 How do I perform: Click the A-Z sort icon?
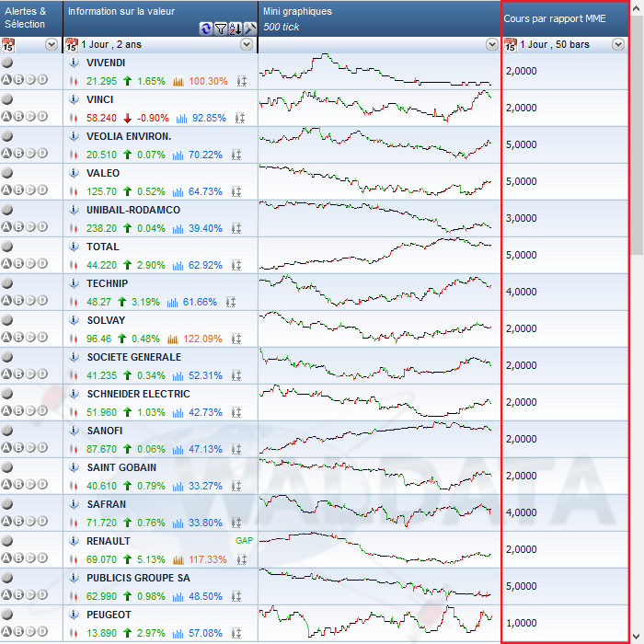point(236,29)
